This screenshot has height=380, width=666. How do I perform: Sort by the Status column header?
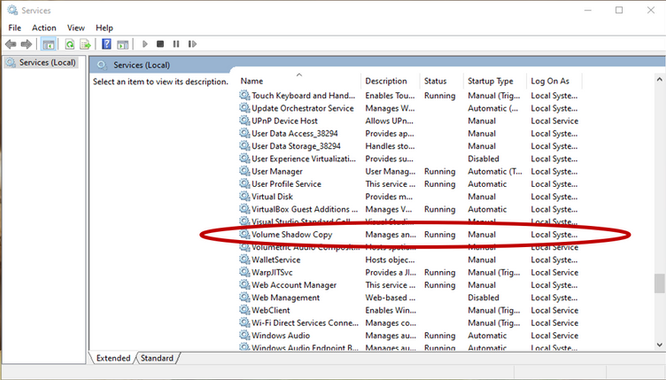pos(442,81)
